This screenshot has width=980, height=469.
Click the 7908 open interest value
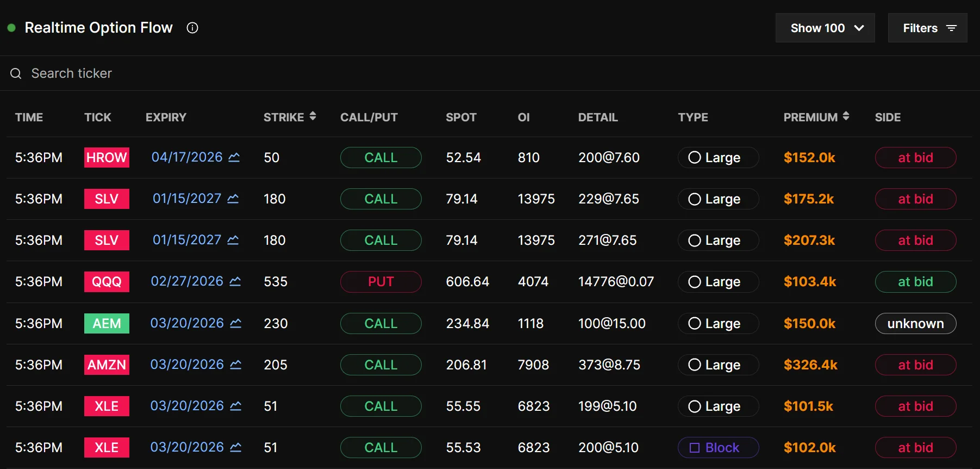coord(533,365)
